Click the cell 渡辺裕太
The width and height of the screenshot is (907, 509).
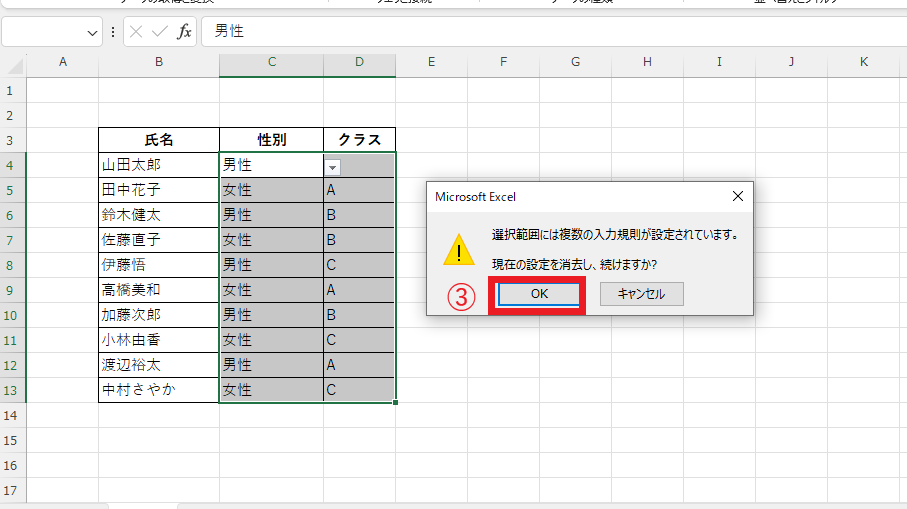click(159, 365)
